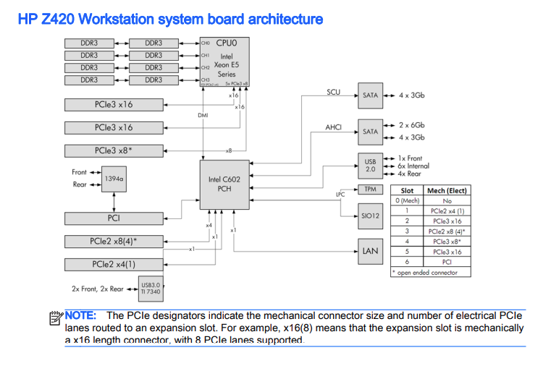Select the LAN block
Image resolution: width=551 pixels, height=392 pixels.
click(371, 251)
